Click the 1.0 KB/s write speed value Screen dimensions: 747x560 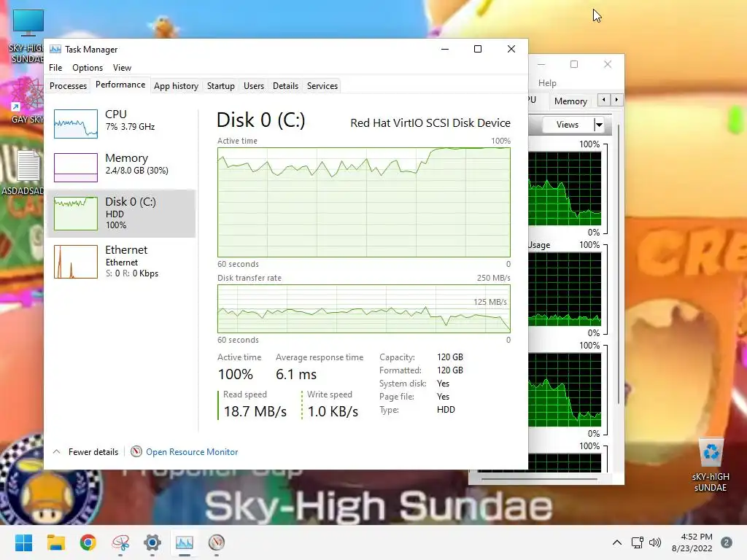333,411
